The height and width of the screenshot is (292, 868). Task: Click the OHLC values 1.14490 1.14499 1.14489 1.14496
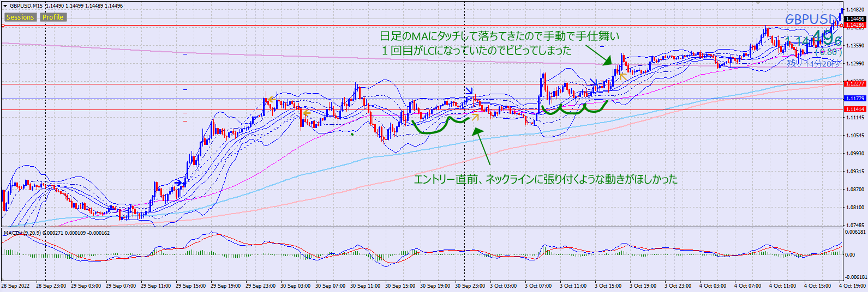[84, 6]
